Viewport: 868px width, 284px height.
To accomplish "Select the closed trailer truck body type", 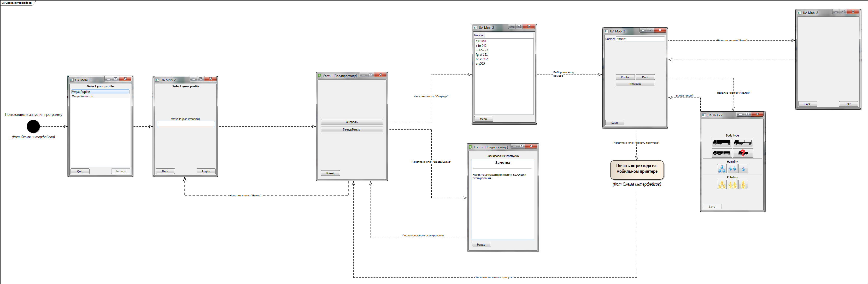I will (722, 143).
